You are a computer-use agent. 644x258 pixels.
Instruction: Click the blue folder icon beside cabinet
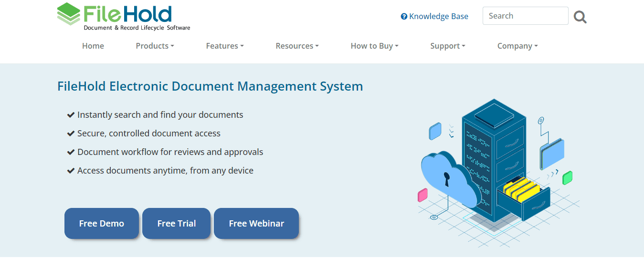(552, 154)
